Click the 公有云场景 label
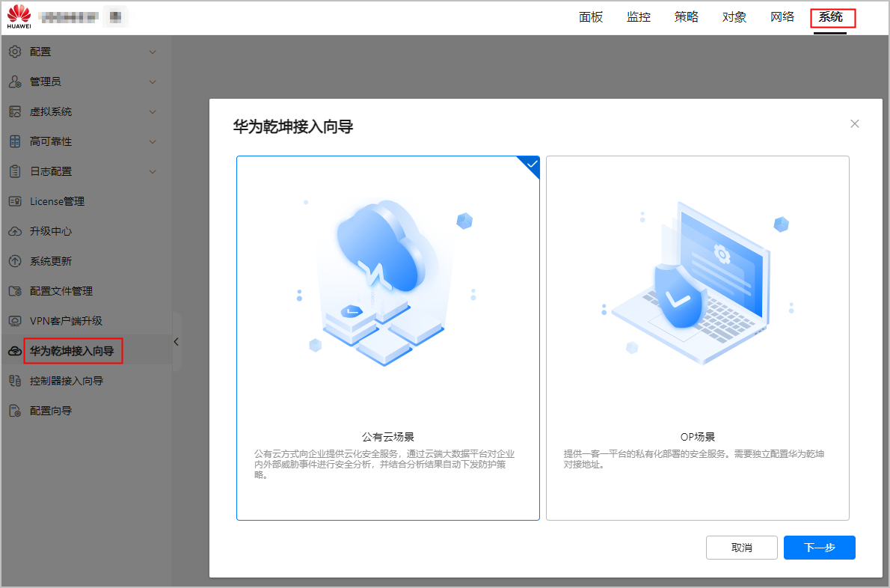 pyautogui.click(x=388, y=437)
